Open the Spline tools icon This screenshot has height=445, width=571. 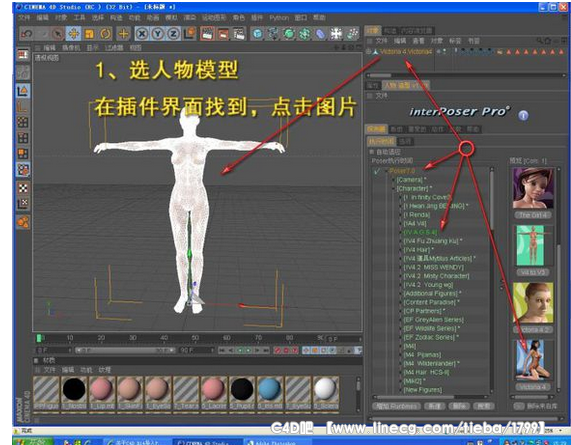tap(273, 34)
